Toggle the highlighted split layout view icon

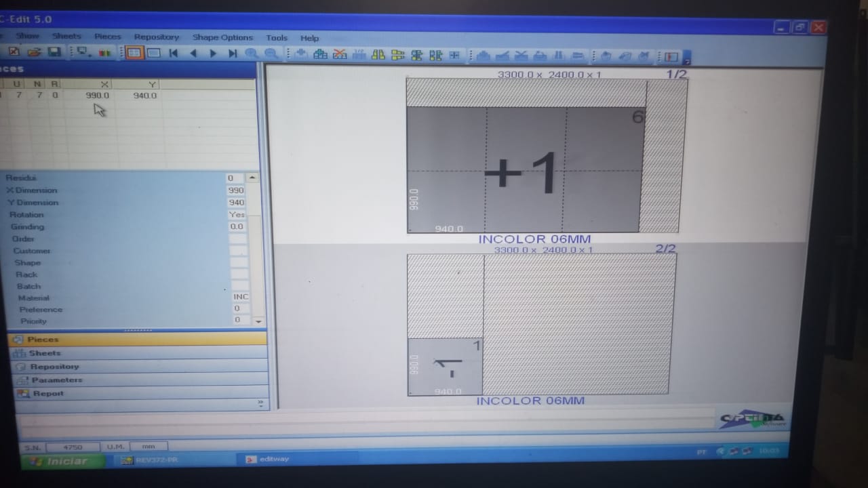click(134, 53)
